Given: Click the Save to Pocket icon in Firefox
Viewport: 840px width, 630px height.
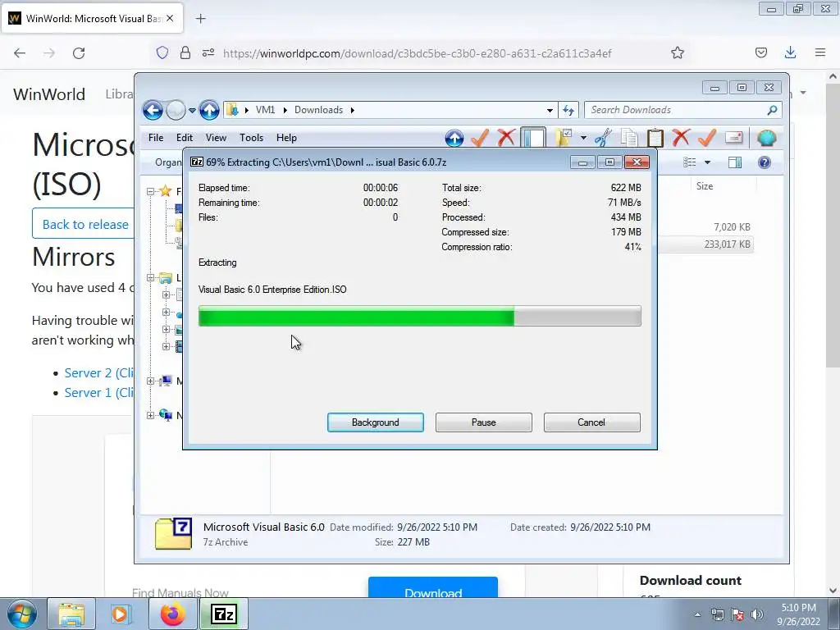Looking at the screenshot, I should pyautogui.click(x=761, y=52).
